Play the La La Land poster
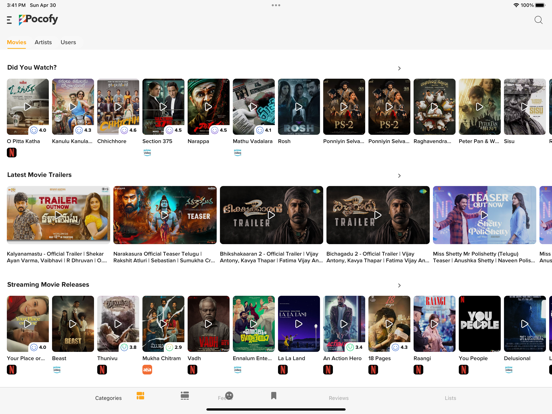The height and width of the screenshot is (414, 552). [x=299, y=324]
